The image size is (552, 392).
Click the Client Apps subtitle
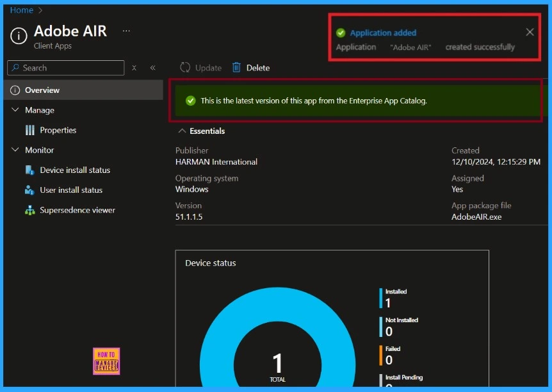point(53,46)
